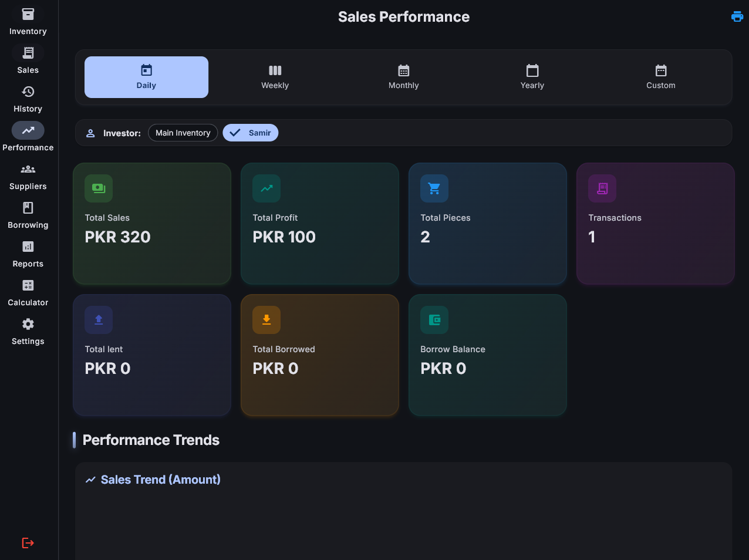Click the Sales Trend (Amount) title
749x560 pixels.
161,480
